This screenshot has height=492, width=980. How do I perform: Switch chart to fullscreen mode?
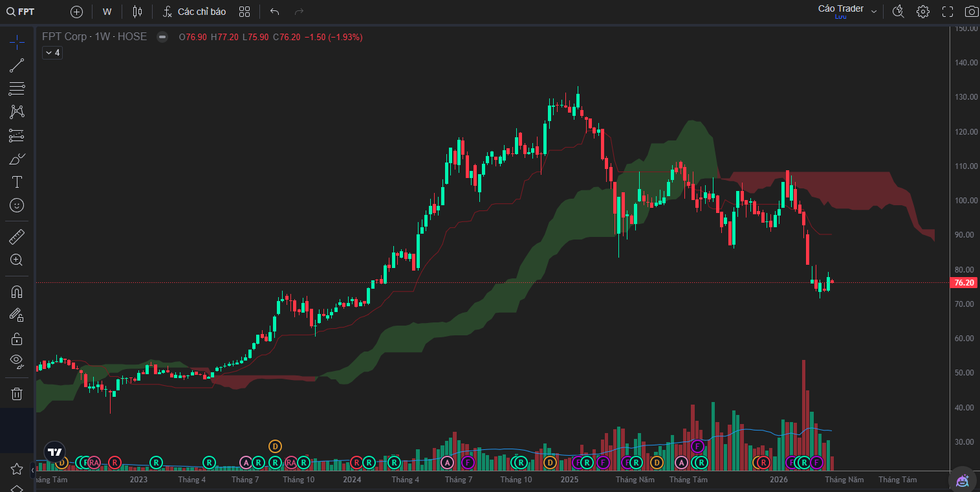point(948,12)
